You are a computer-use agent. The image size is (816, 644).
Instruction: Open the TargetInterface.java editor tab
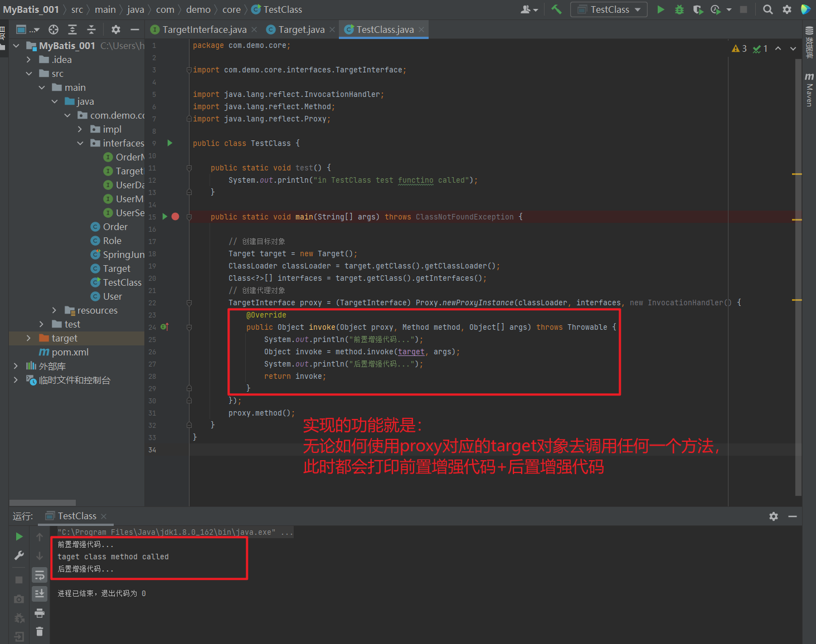click(x=204, y=30)
